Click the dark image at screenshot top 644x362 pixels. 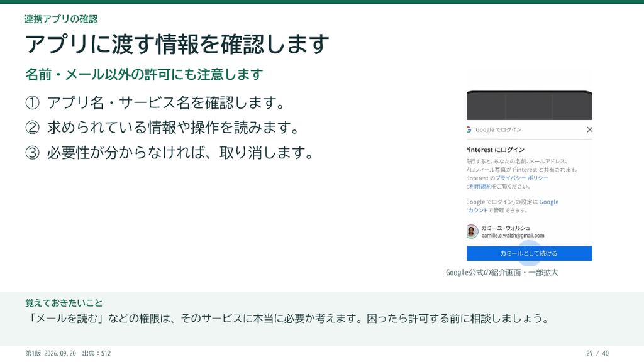530,106
